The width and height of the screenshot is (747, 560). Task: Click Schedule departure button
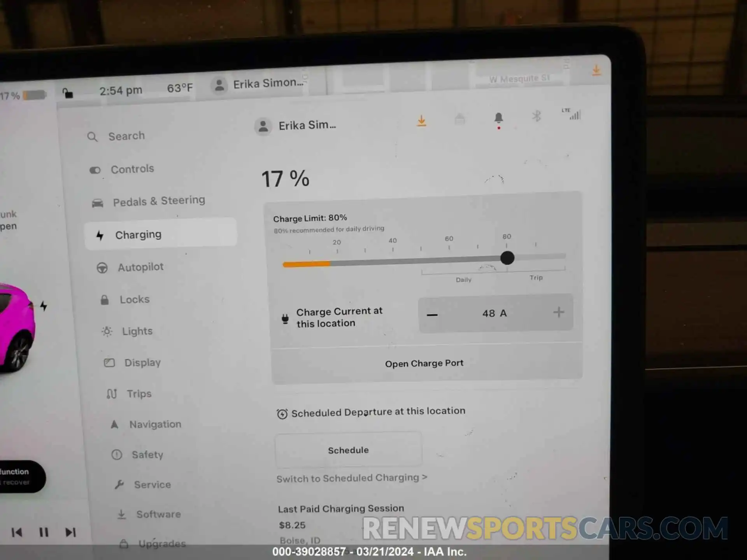(348, 450)
